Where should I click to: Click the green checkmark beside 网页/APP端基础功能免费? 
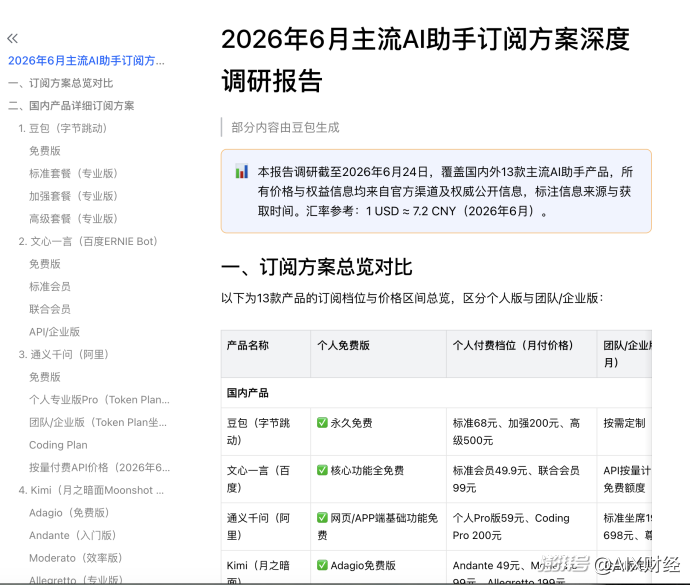(x=322, y=518)
